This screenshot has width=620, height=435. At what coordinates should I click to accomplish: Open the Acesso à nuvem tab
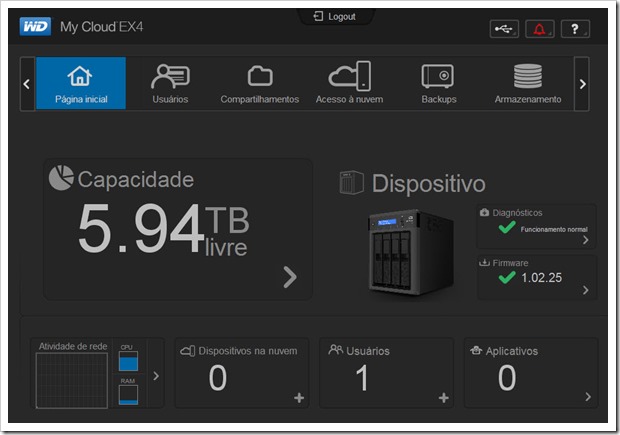pyautogui.click(x=350, y=83)
